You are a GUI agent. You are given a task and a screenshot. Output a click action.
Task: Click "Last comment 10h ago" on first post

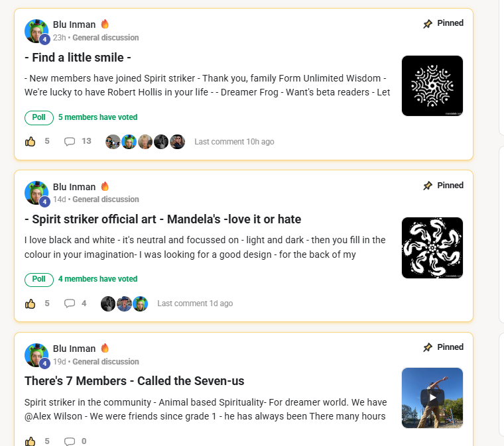pos(234,142)
